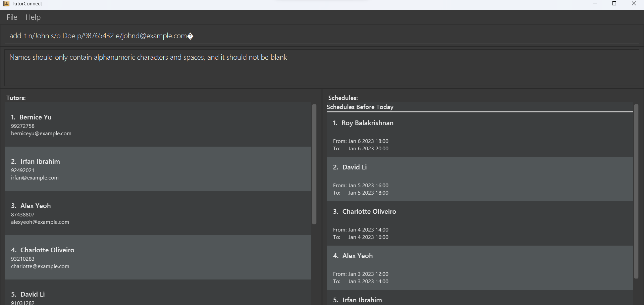Select David Li schedule entry

(480, 179)
